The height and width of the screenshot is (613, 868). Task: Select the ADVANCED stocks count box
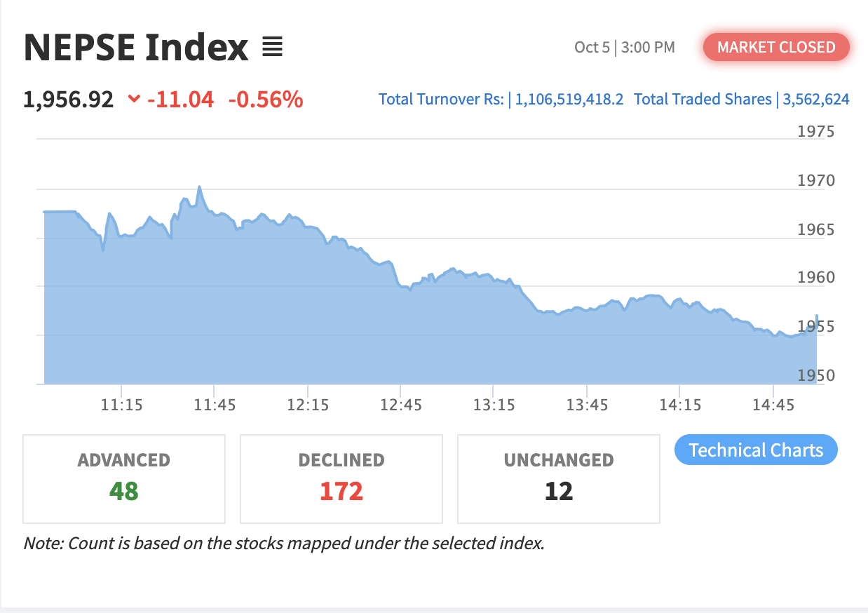(x=124, y=478)
